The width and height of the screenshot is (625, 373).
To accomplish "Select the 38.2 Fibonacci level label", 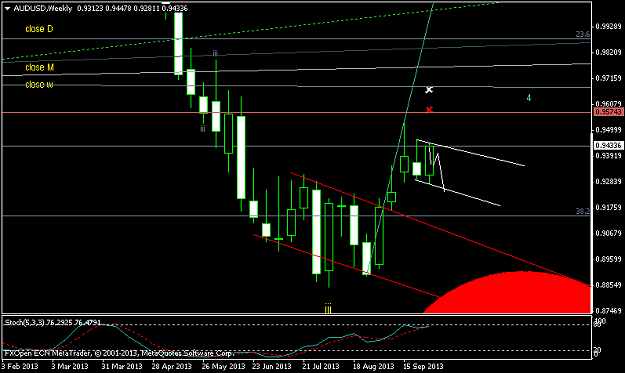I will [582, 212].
